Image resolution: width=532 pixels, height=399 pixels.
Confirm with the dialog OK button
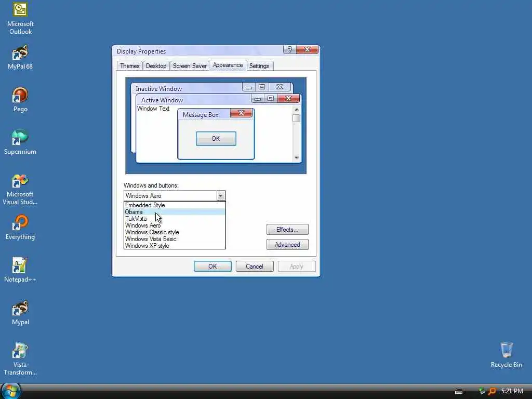tap(212, 267)
